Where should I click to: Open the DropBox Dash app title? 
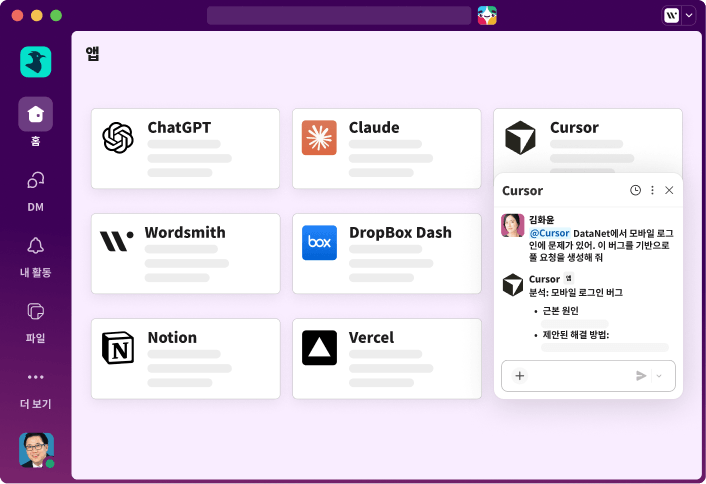[400, 232]
